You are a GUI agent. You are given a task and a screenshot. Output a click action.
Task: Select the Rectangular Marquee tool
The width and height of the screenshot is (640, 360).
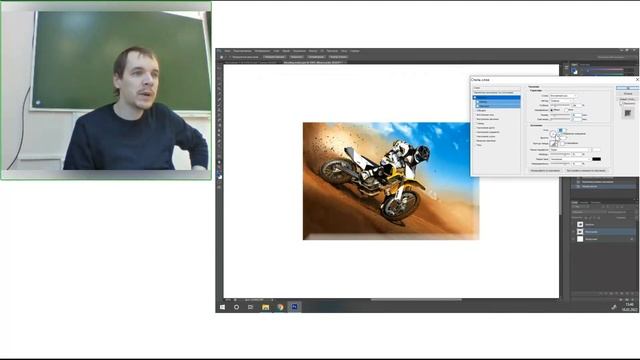219,73
